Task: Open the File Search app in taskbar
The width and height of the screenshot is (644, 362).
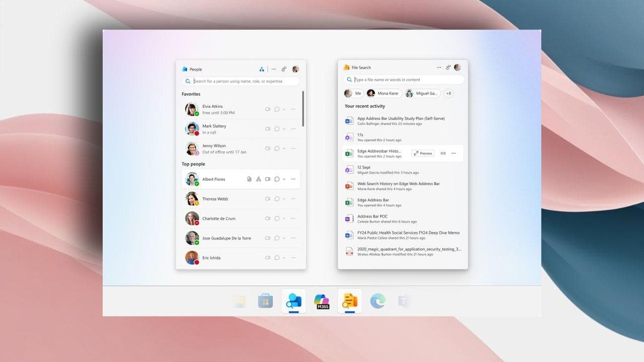Action: tap(350, 301)
